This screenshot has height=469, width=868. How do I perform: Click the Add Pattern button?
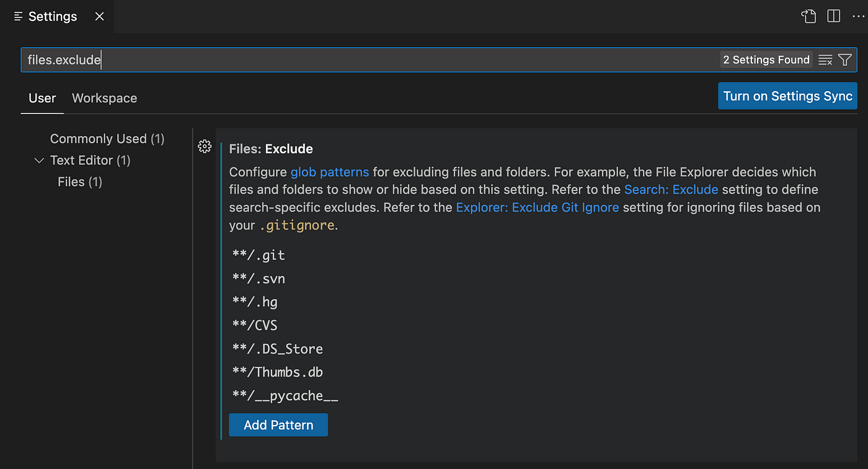[278, 425]
